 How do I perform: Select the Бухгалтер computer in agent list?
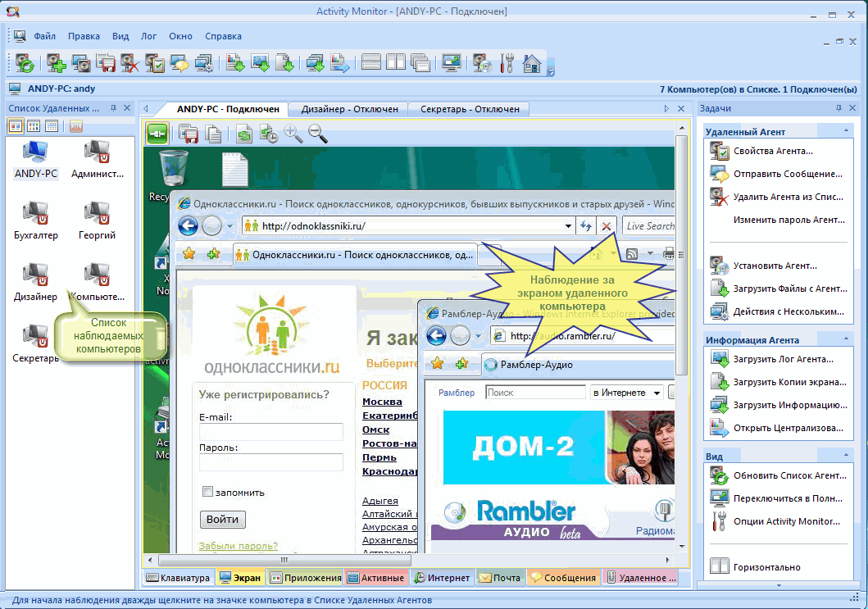[x=36, y=221]
